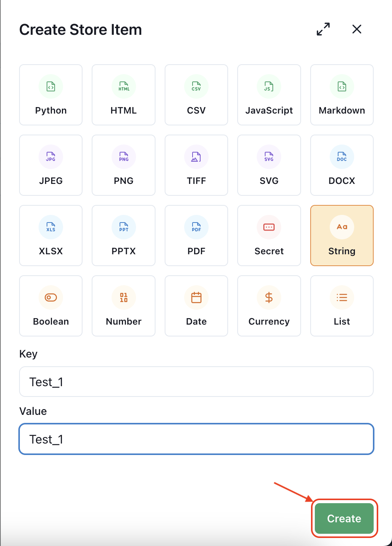
Task: Choose the HTML item type
Action: (x=123, y=95)
